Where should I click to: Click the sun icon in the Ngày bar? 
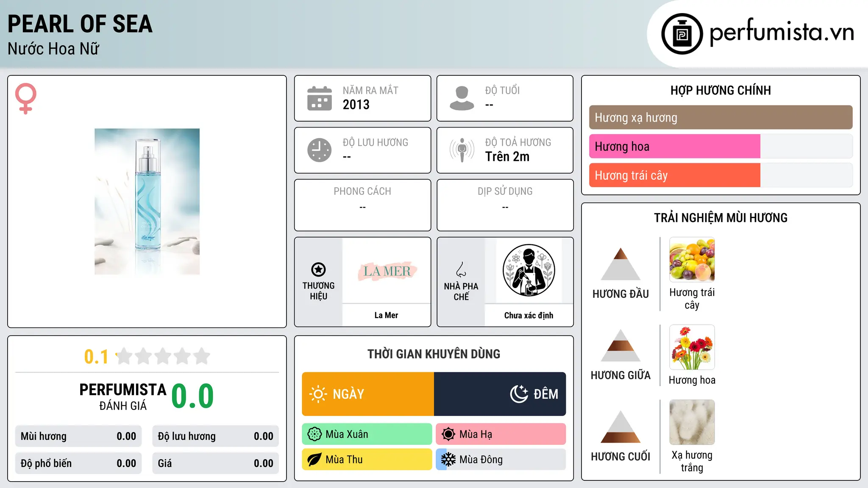coord(318,394)
